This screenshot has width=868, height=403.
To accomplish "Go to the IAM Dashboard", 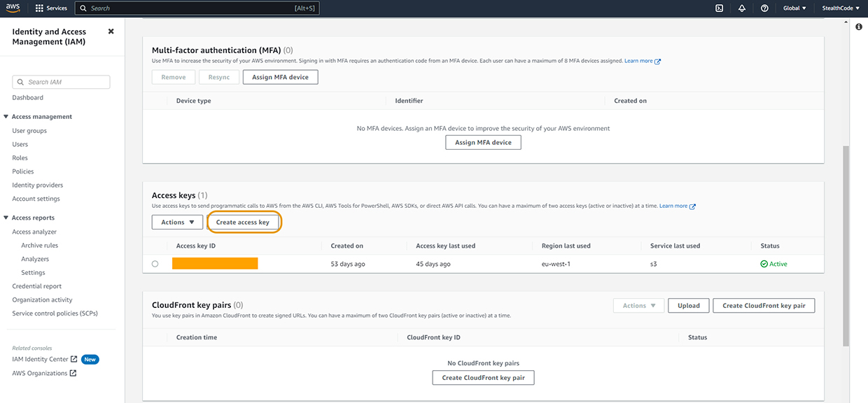I will point(27,97).
